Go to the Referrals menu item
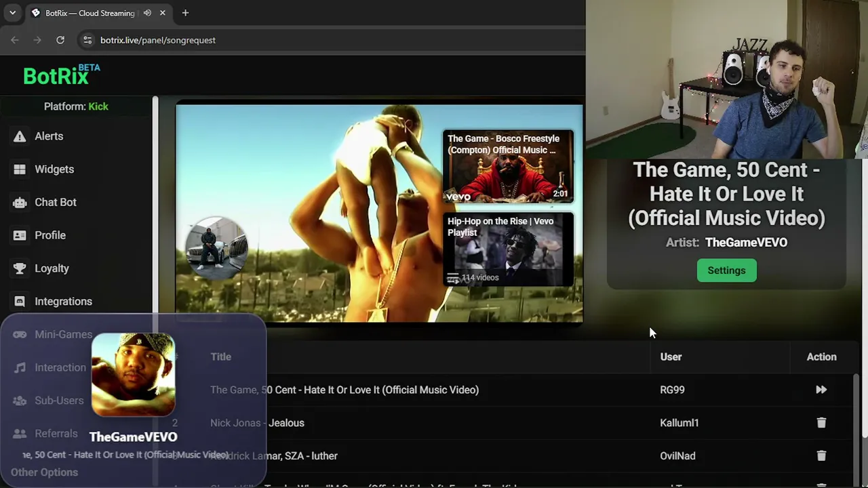The width and height of the screenshot is (868, 488). pos(56,433)
